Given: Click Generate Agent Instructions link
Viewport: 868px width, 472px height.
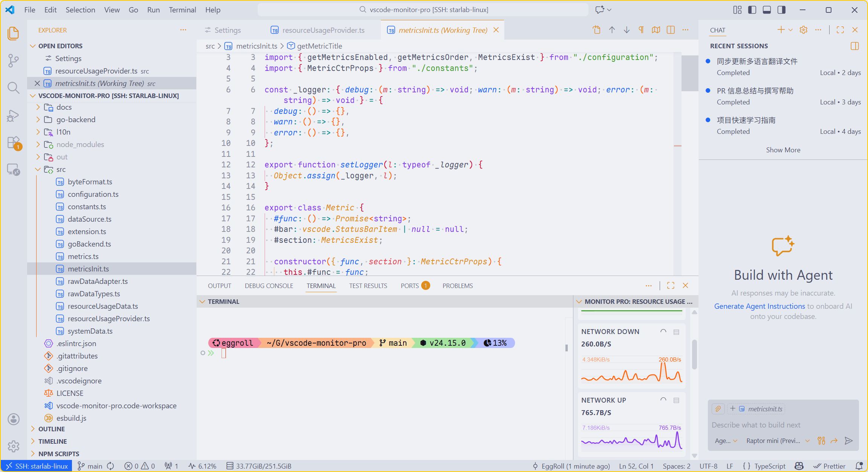Looking at the screenshot, I should pyautogui.click(x=759, y=306).
